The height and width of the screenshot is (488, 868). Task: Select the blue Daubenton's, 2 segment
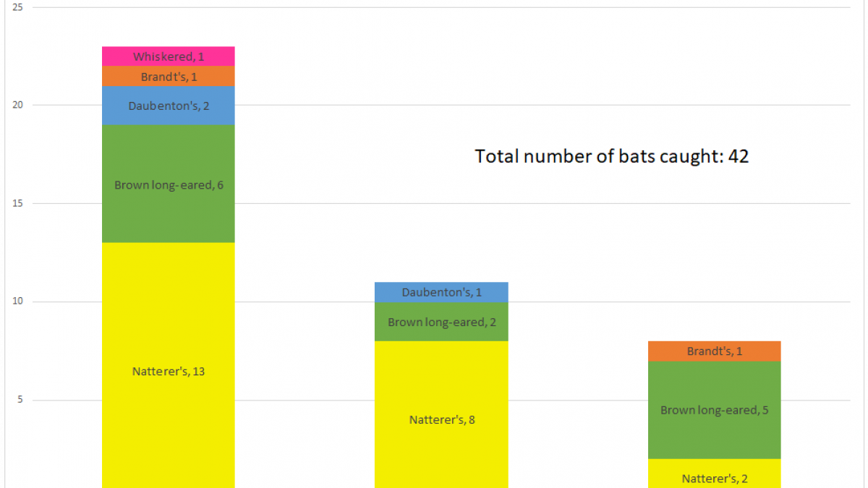click(x=169, y=106)
